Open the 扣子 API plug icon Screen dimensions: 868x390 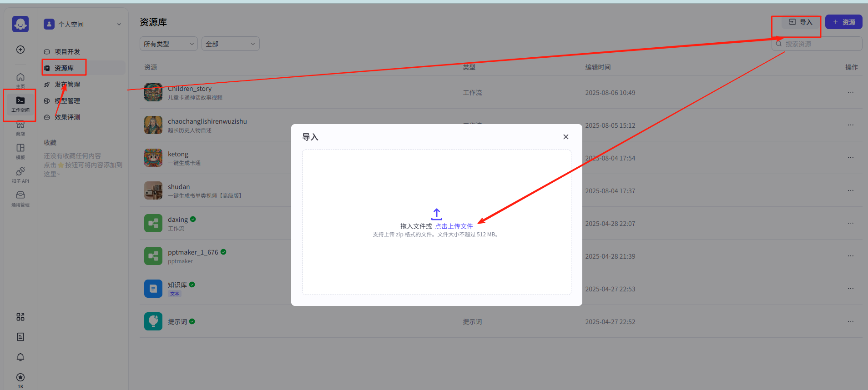pyautogui.click(x=20, y=174)
